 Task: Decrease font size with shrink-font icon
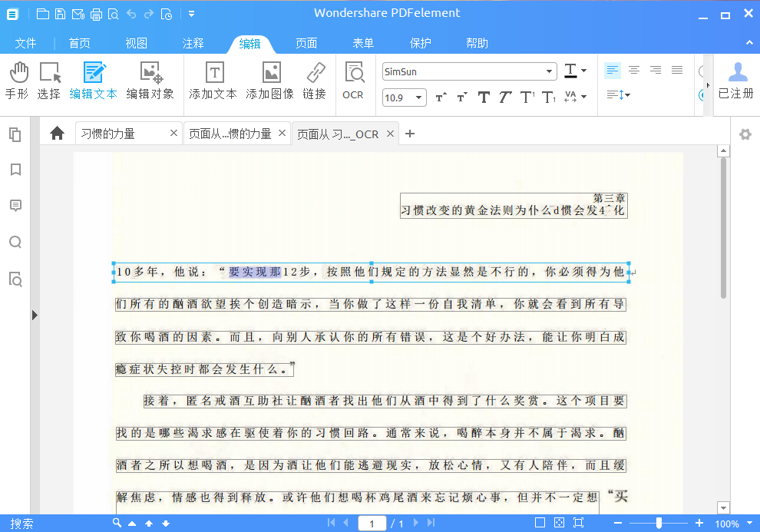tap(462, 97)
